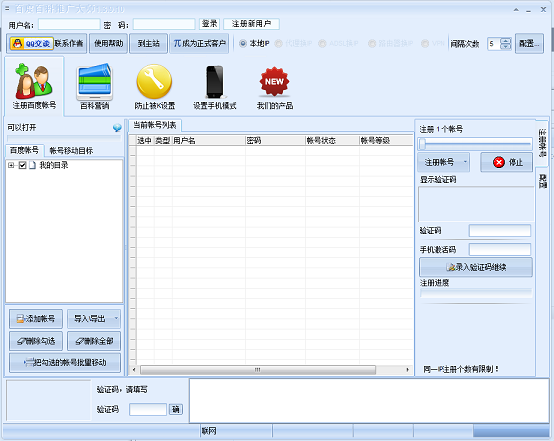Image resolution: width=554 pixels, height=441 pixels.
Task: Open the 防止被K设置 wrench icon
Action: (154, 82)
